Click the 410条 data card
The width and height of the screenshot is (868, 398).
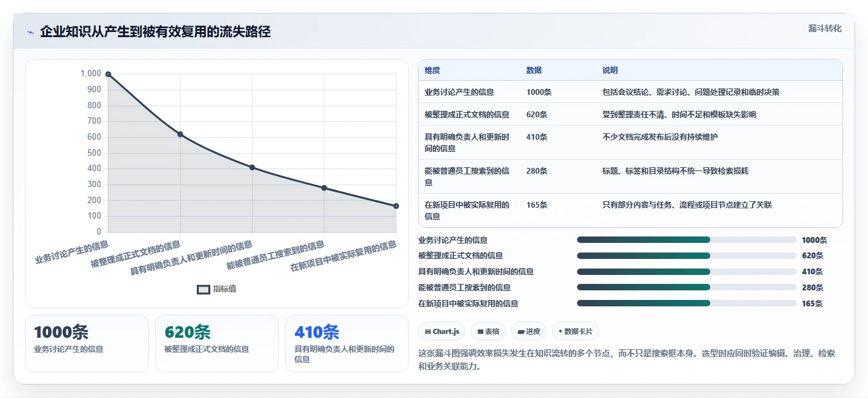click(x=347, y=343)
